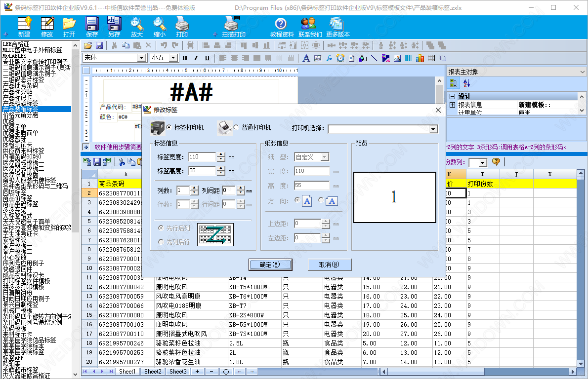588x379 pixels.
Task: Select the 普通打印机 radio button
Action: point(236,127)
